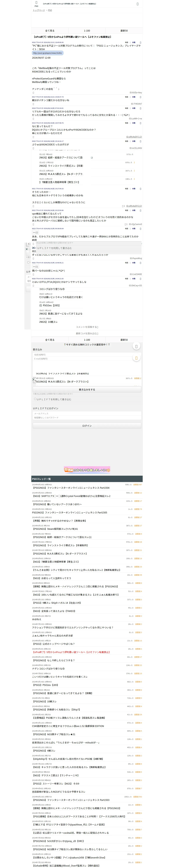Open thread 詐欺師つくね総合スレ【Ship7】

tap(56, 710)
